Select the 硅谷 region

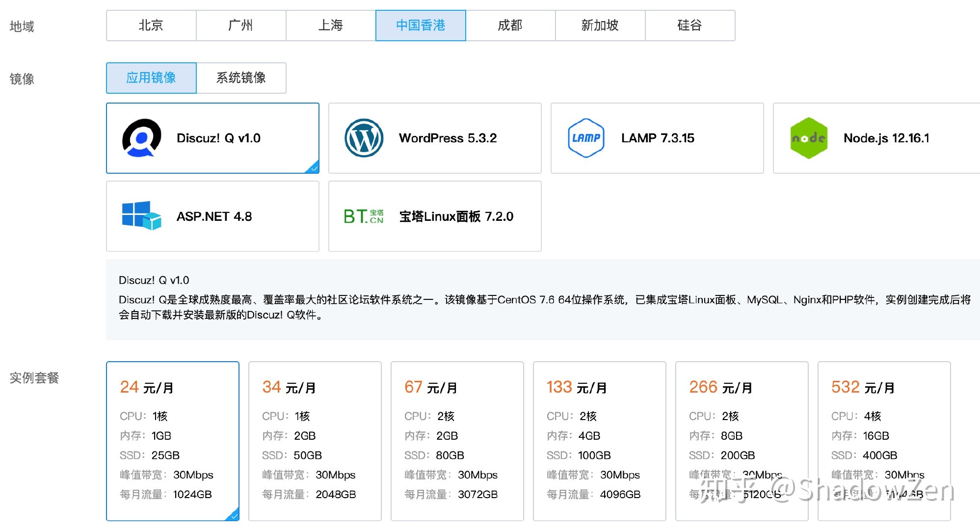coord(690,26)
